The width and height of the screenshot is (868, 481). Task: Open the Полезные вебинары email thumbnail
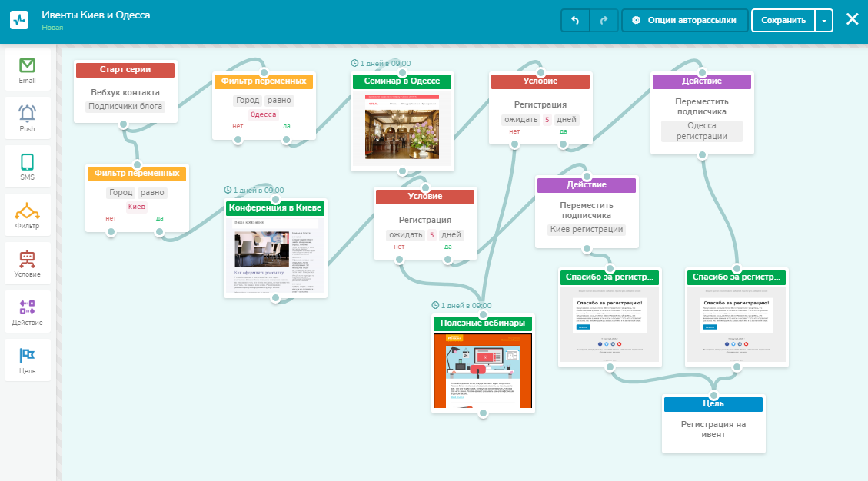[483, 370]
